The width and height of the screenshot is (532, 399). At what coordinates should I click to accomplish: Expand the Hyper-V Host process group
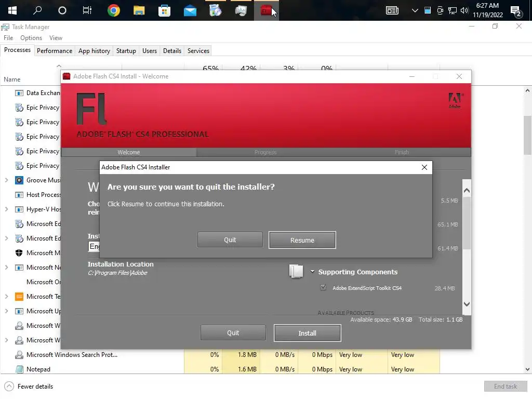point(6,209)
